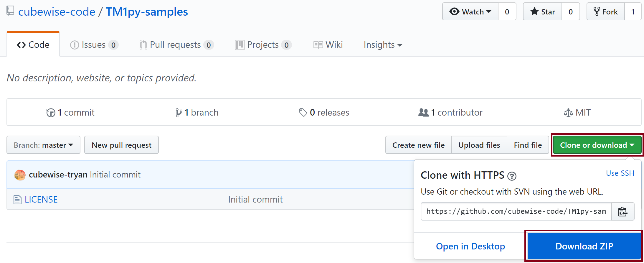
Task: Click Download ZIP button
Action: point(584,246)
